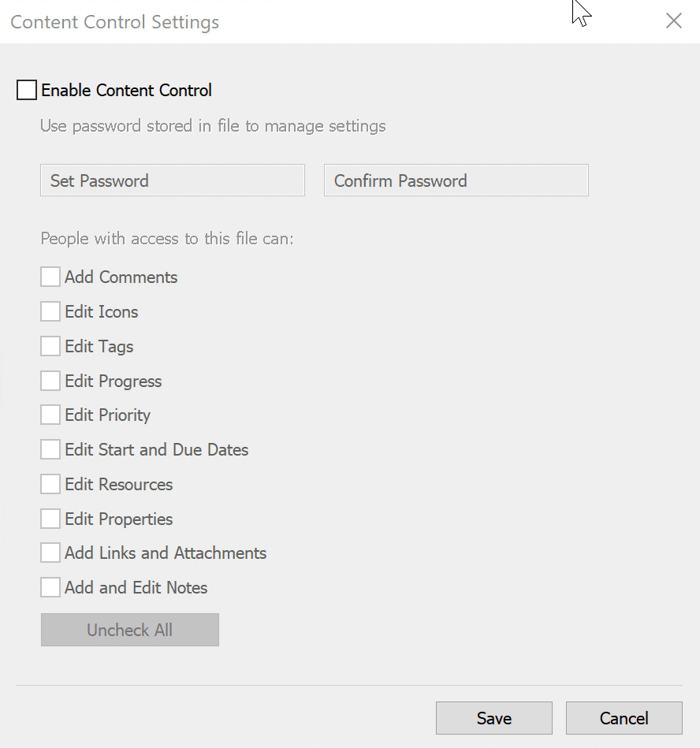Toggle Edit Properties permission
Viewport: 700px width, 748px height.
50,519
